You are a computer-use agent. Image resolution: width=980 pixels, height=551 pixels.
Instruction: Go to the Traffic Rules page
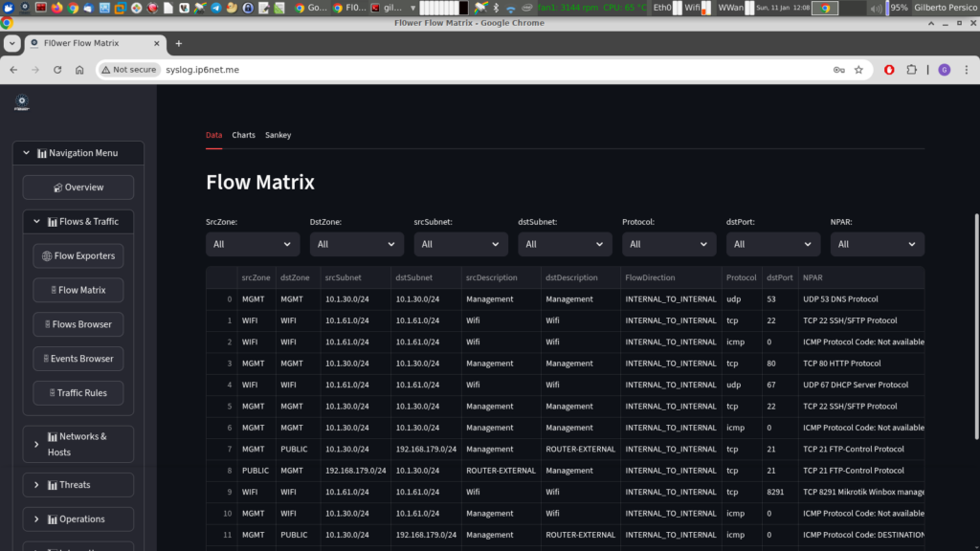pos(78,392)
